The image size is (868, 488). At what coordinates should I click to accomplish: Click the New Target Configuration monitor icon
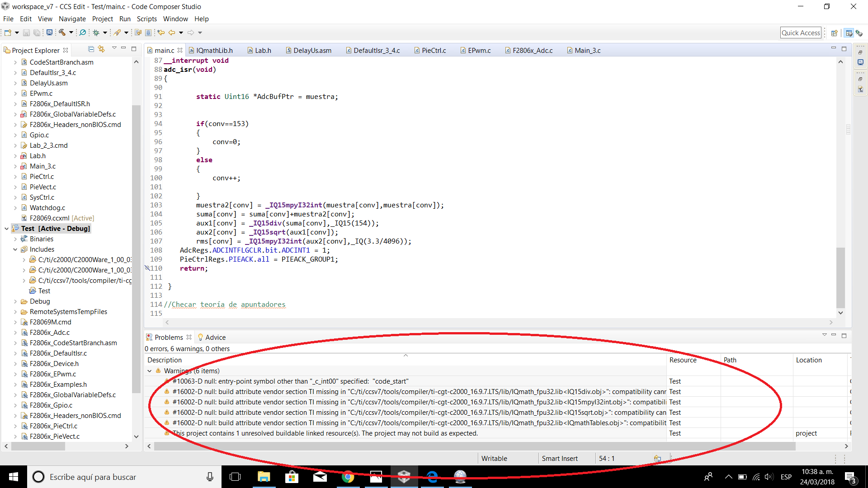(x=49, y=33)
